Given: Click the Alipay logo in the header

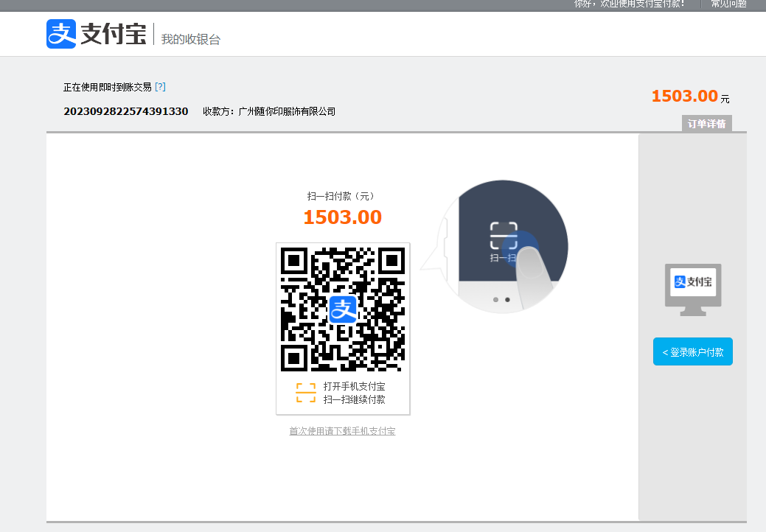Looking at the screenshot, I should tap(96, 35).
